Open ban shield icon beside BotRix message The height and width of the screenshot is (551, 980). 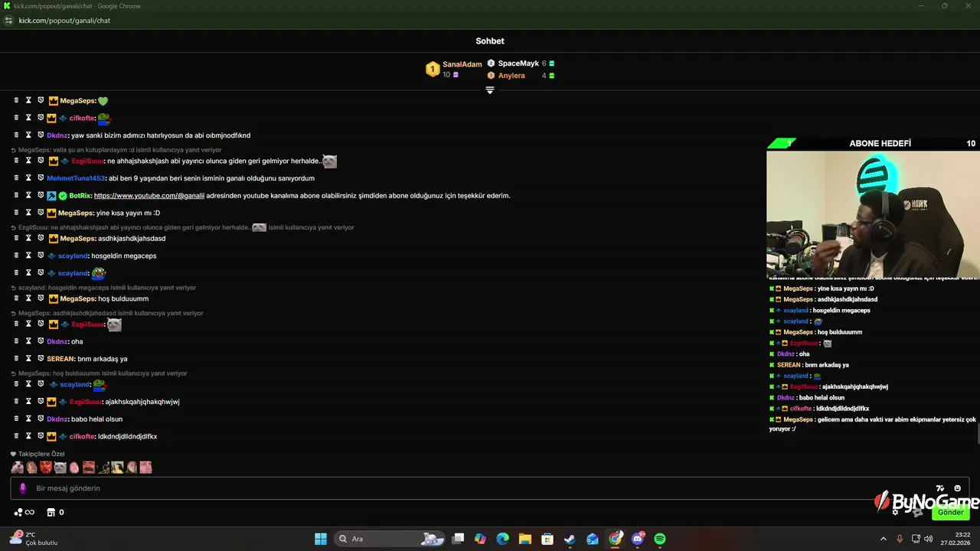pos(41,195)
